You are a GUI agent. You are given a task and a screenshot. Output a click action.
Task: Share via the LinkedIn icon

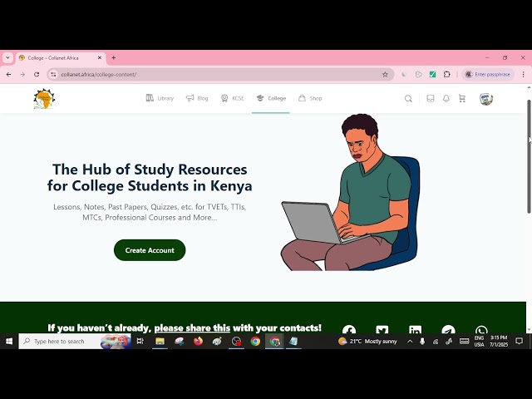point(415,330)
